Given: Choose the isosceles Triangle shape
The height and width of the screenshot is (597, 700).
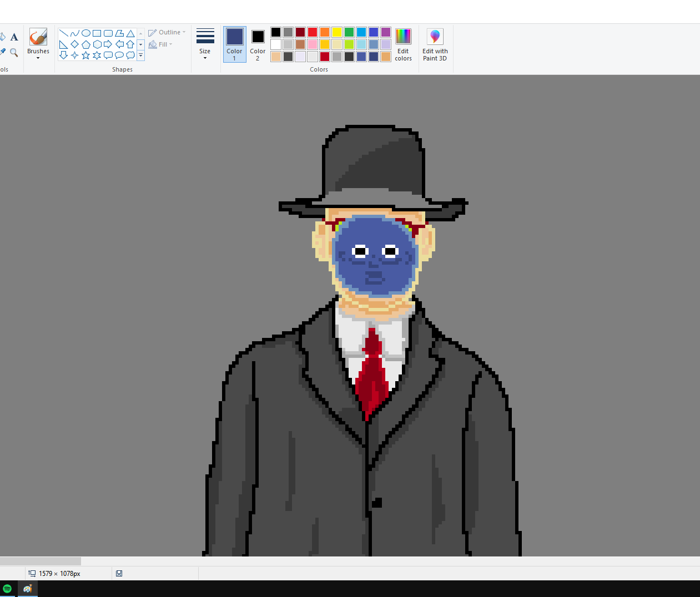Looking at the screenshot, I should pos(130,33).
